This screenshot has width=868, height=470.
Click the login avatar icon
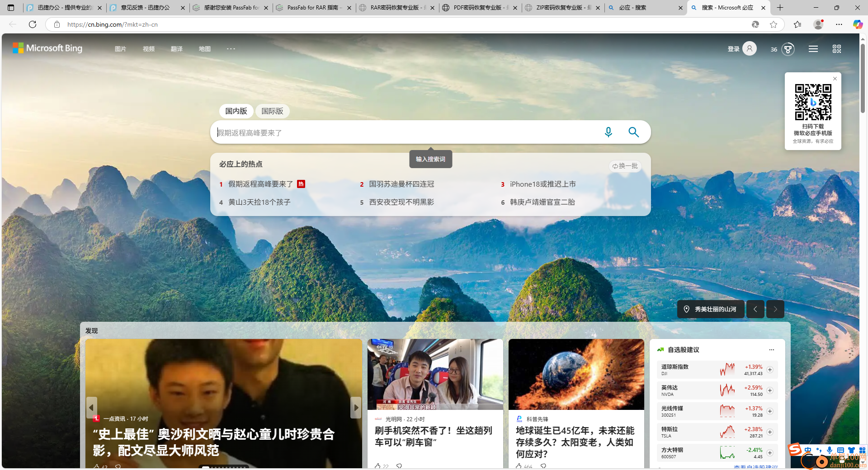(x=749, y=48)
